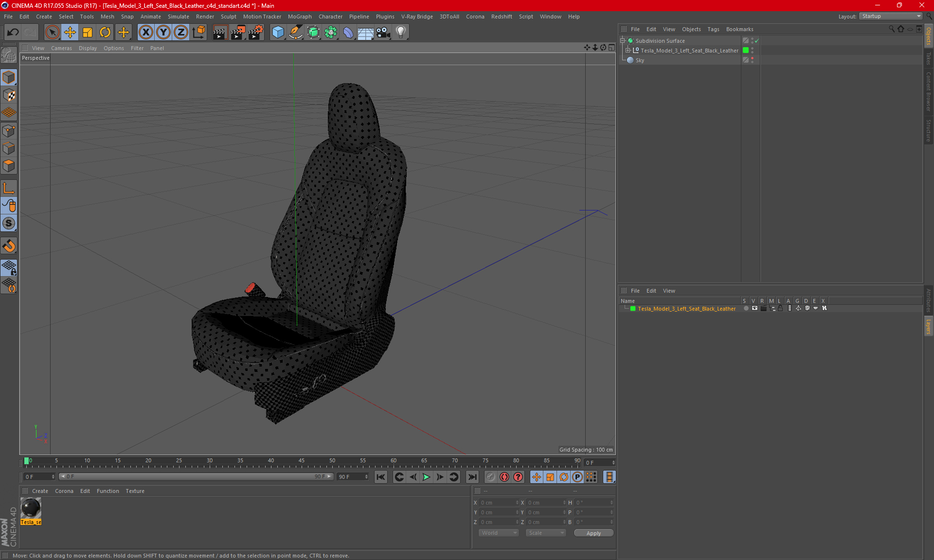Open the Subdivision Surface generator icon
This screenshot has width=934, height=560.
[313, 33]
